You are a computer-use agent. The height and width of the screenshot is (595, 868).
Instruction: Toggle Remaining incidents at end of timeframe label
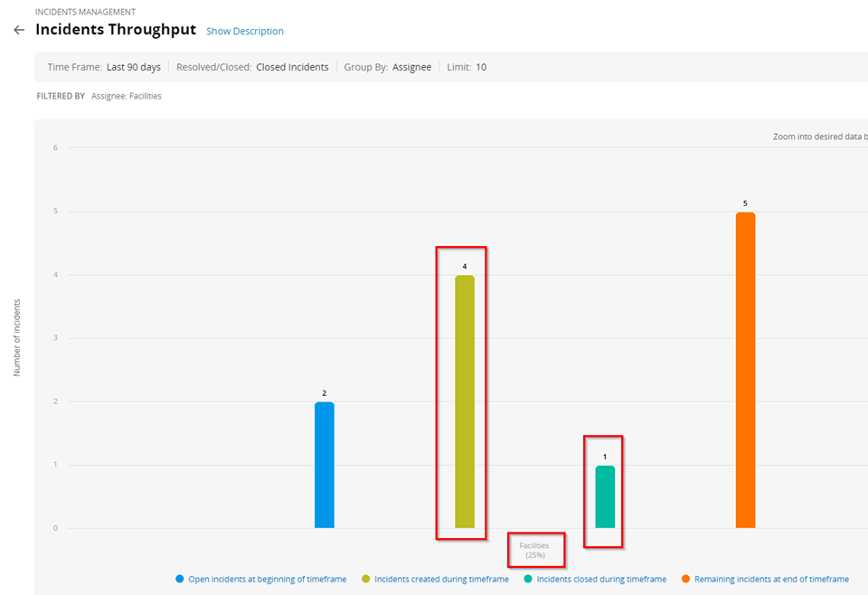pyautogui.click(x=771, y=579)
